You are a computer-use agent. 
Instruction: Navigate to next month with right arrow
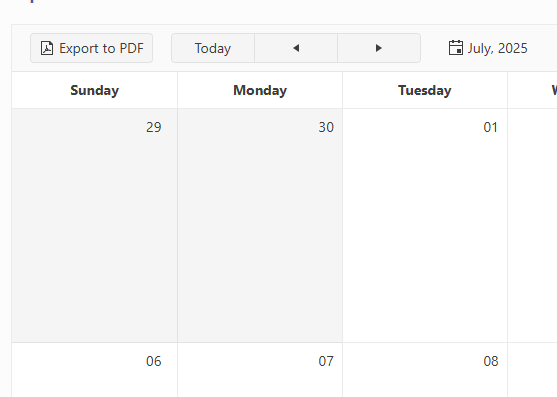(379, 48)
